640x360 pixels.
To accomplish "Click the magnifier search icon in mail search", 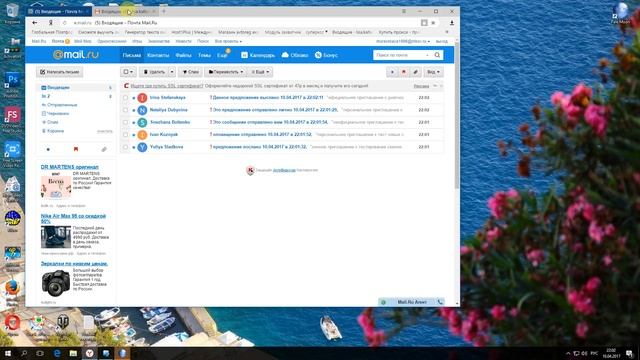I will pos(437,55).
